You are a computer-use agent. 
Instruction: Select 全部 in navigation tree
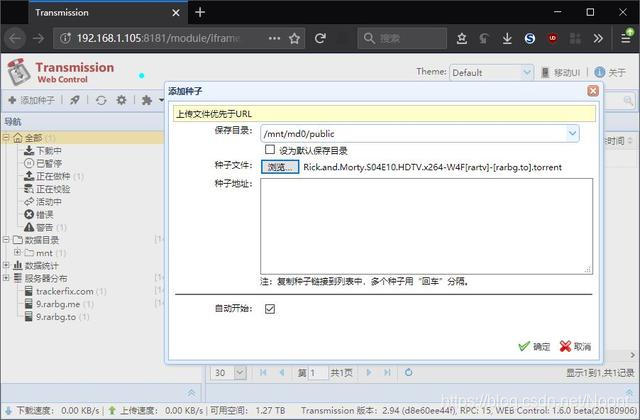coord(34,138)
